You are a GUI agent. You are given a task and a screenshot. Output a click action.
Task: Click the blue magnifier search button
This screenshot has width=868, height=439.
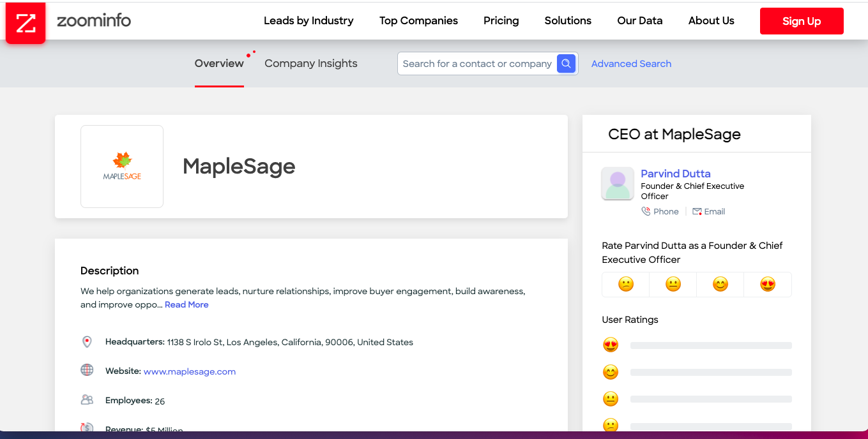[x=566, y=63]
